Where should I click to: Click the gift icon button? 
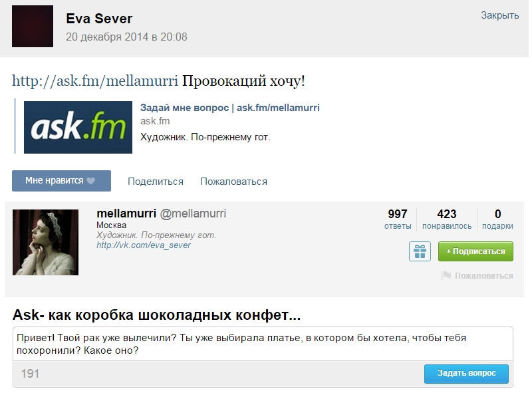point(420,251)
